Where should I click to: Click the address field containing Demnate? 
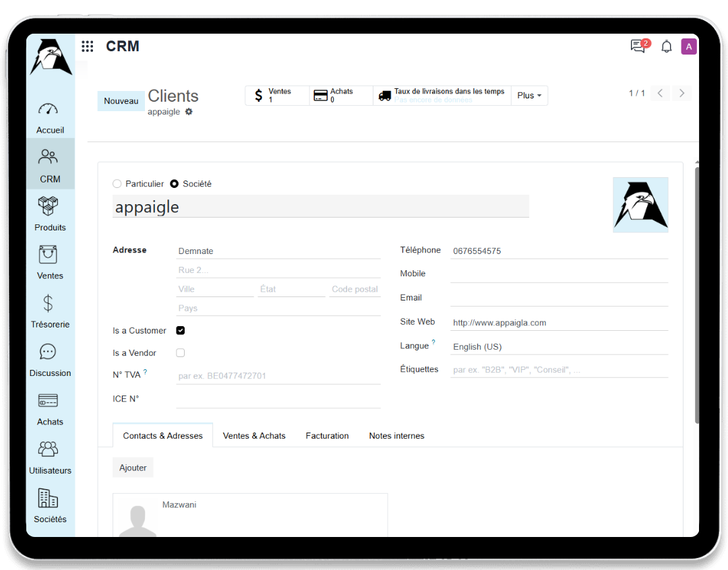coord(278,251)
